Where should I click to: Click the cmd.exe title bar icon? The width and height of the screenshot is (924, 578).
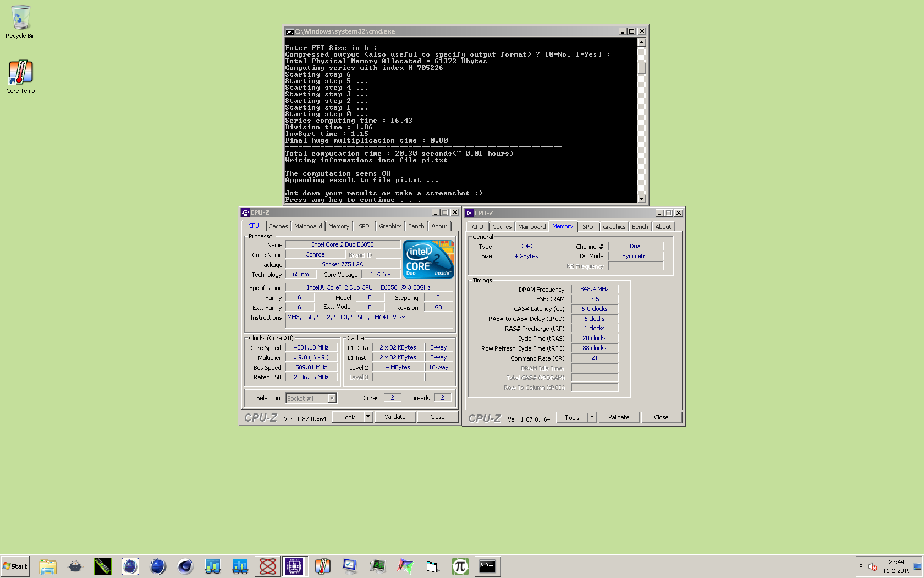[289, 31]
